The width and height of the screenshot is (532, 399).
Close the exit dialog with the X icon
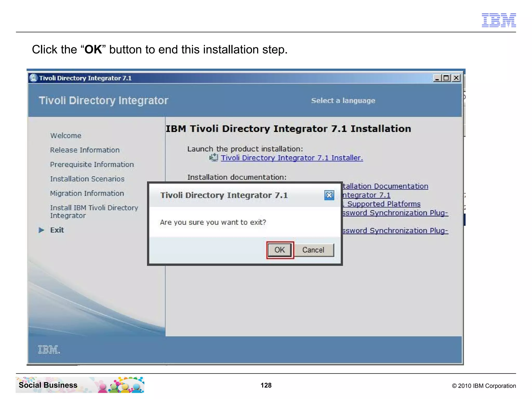329,195
